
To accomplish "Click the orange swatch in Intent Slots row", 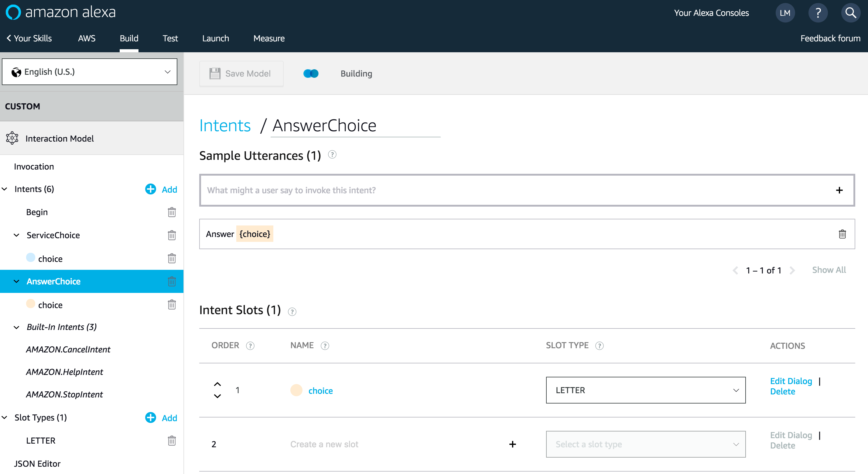I will [x=296, y=390].
